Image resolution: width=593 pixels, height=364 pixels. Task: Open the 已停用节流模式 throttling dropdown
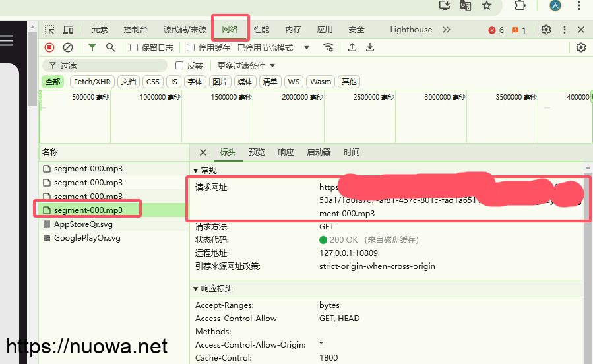(x=273, y=47)
